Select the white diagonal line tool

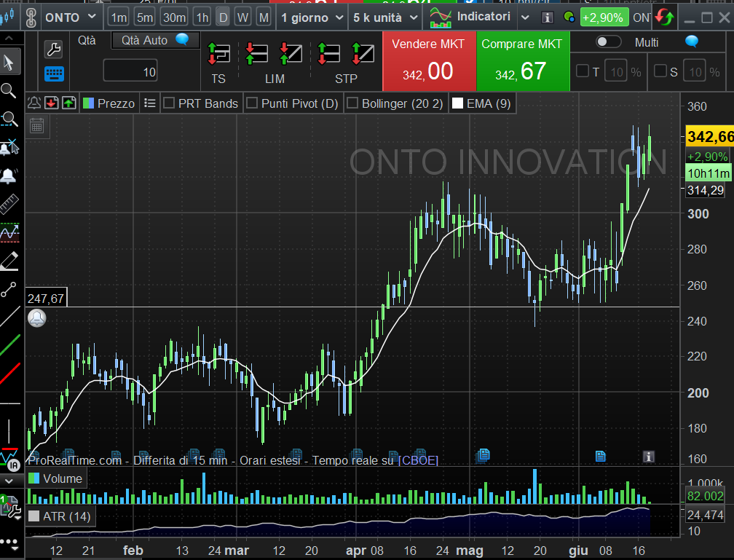click(10, 317)
